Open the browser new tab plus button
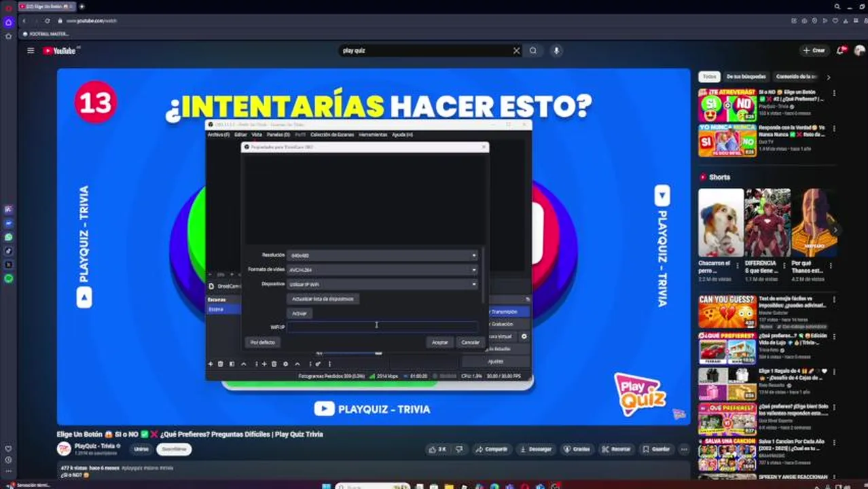Viewport: 868px width, 489px height. click(82, 6)
